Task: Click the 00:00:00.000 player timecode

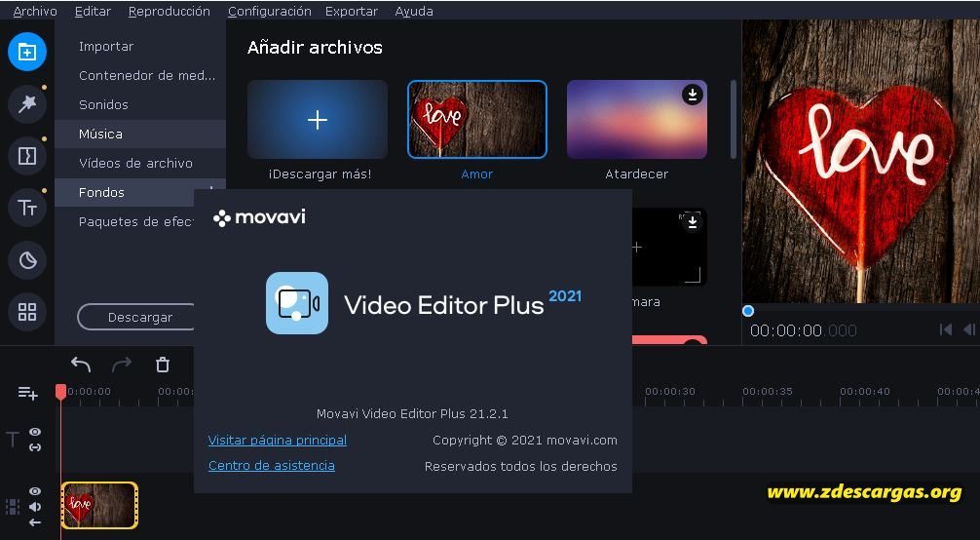Action: [803, 330]
